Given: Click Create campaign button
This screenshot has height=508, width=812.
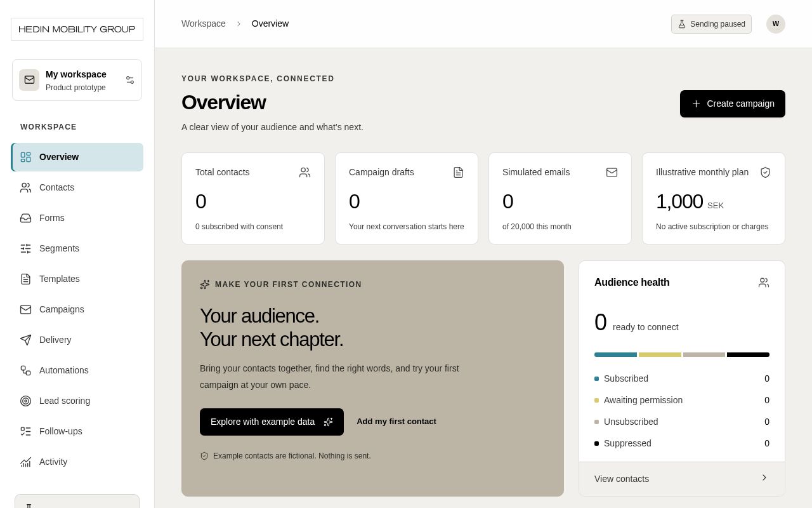Looking at the screenshot, I should pyautogui.click(x=733, y=104).
